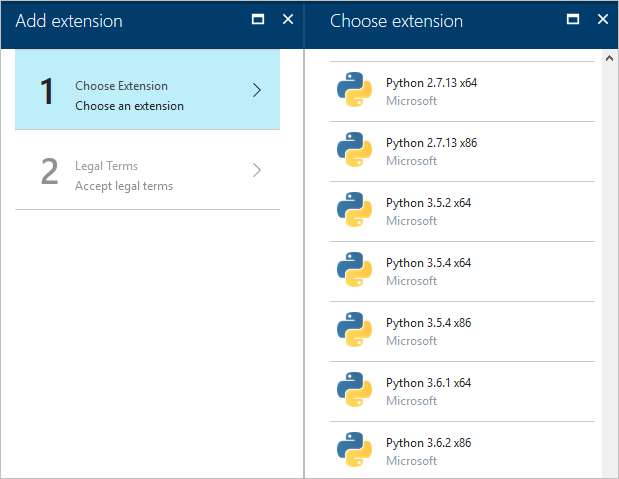Expand the Legal Terms step chevron
Image resolution: width=619 pixels, height=479 pixels.
[x=257, y=170]
